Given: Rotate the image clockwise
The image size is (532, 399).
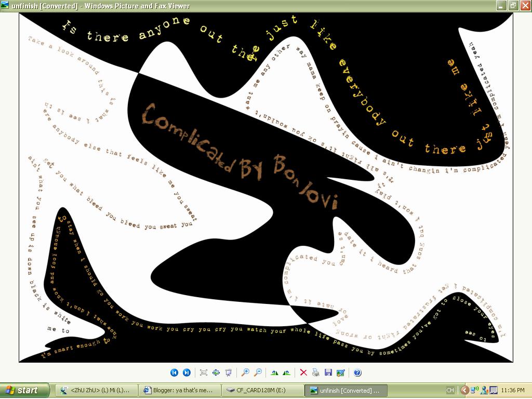Looking at the screenshot, I should (x=274, y=373).
